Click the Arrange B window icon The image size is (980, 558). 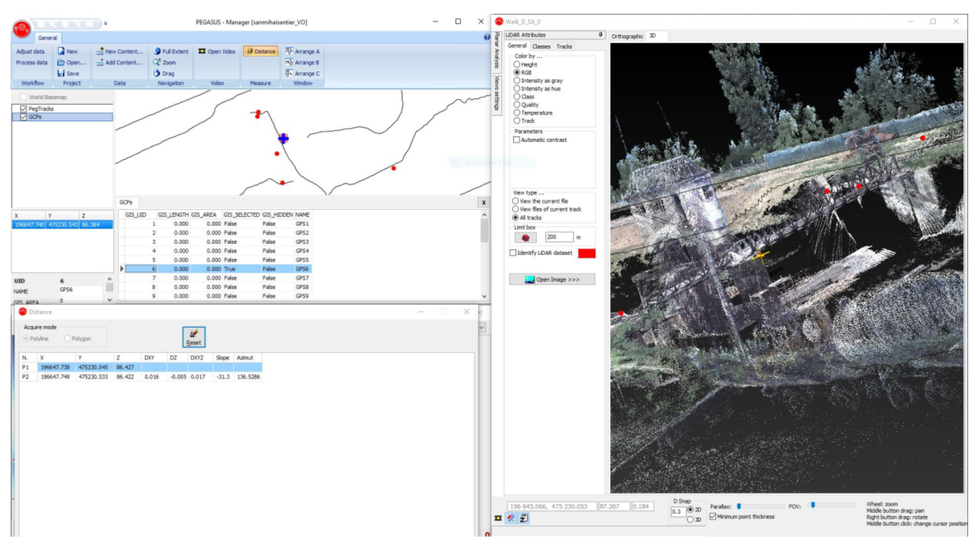tap(289, 62)
